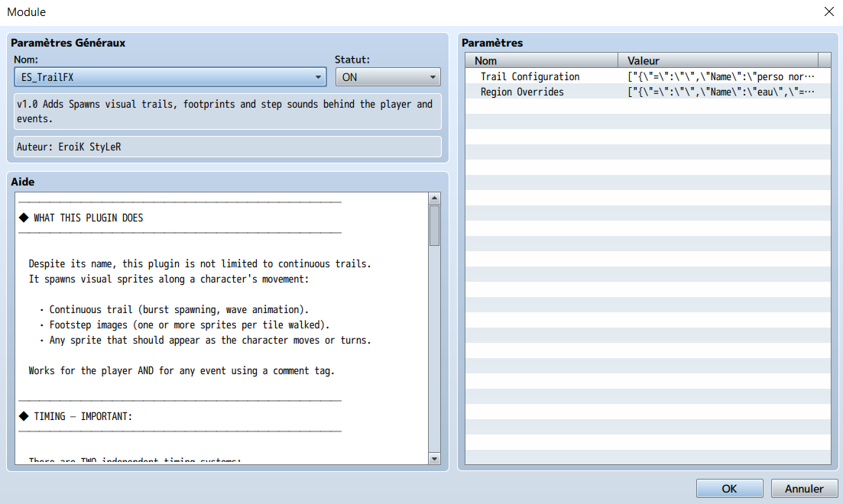This screenshot has width=843, height=504.
Task: Click the Despite its name help line
Action: 200,263
